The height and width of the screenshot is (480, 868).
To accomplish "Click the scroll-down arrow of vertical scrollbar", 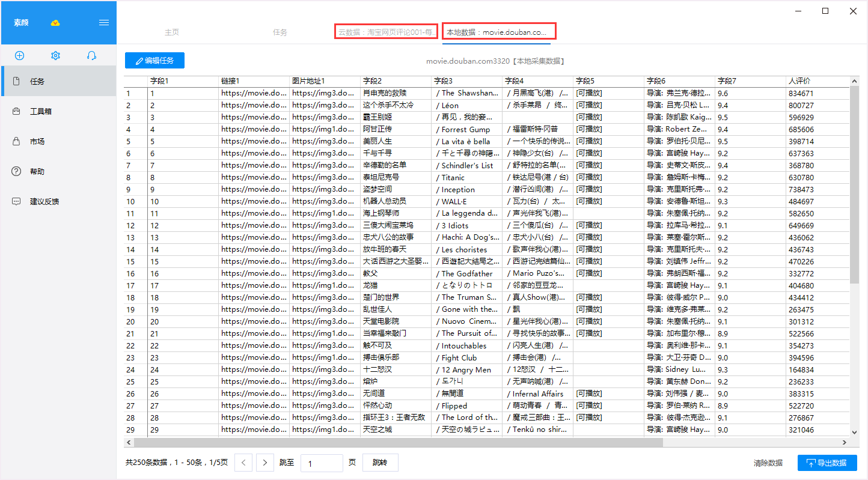I will pyautogui.click(x=855, y=431).
